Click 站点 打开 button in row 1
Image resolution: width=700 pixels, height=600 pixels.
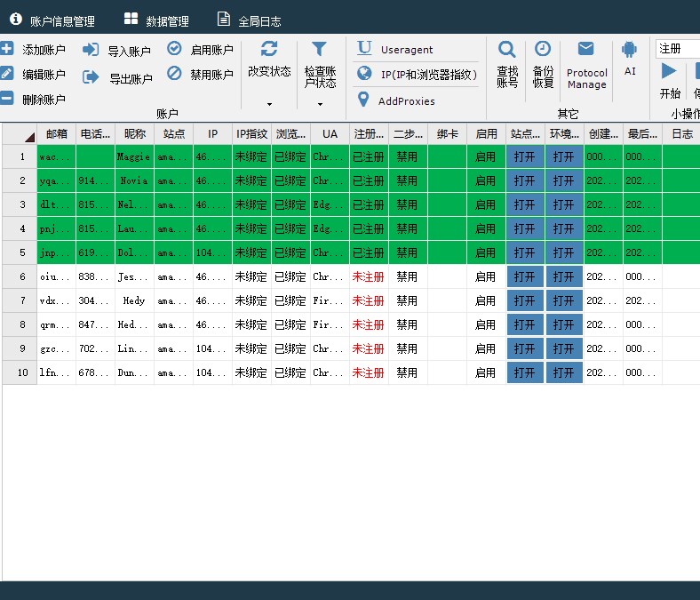tap(525, 156)
